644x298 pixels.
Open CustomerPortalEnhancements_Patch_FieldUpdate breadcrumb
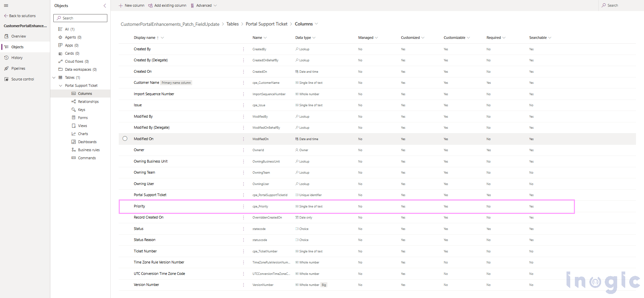point(170,24)
